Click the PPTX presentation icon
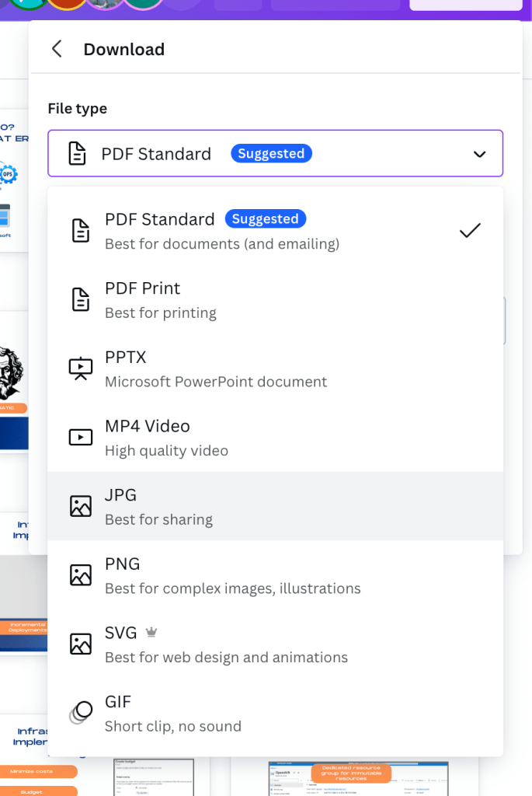 click(81, 368)
